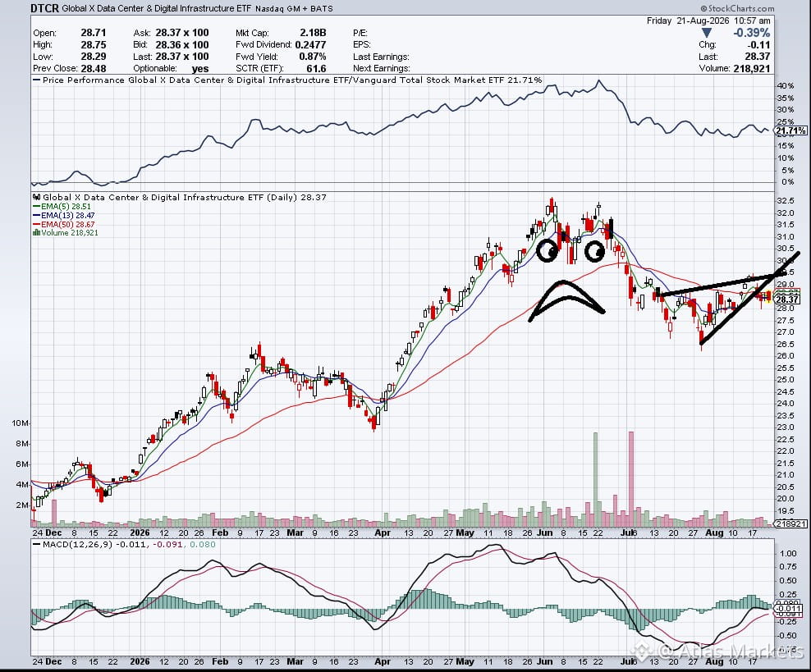This screenshot has height=672, width=811.
Task: Click the Mkt Cap value 2.18B
Action: click(x=313, y=33)
